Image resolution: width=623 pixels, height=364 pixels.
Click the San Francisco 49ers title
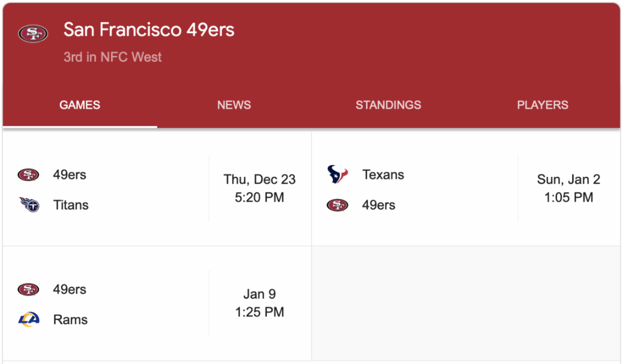149,30
